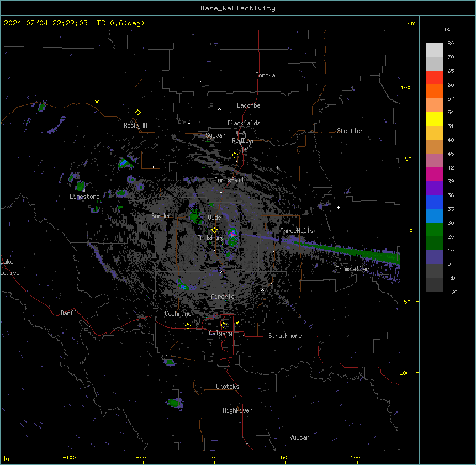Select the Olds city label
This screenshot has height=465, width=476.
coord(214,218)
